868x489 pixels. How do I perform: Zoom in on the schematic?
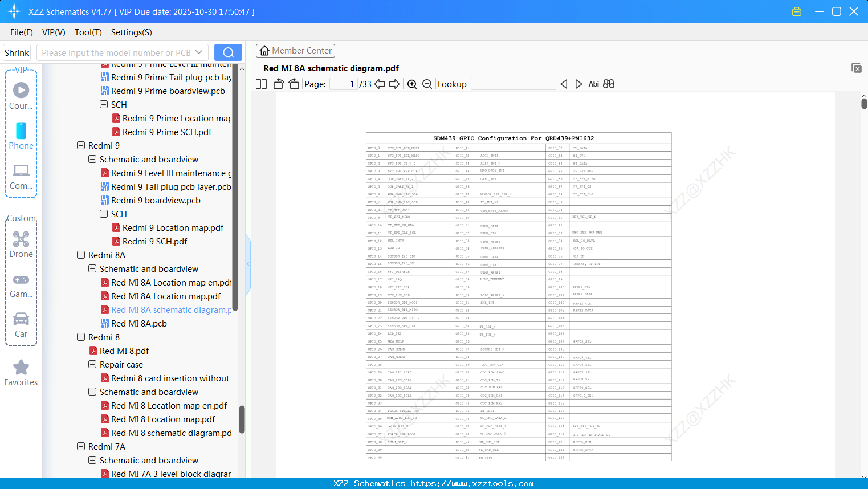point(412,84)
